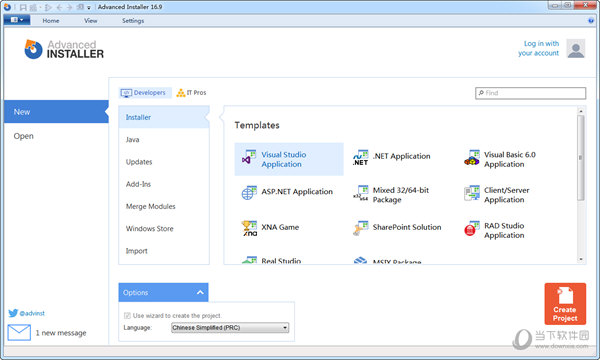
Task: Click the Save icon in quick access toolbar
Action: click(23, 7)
